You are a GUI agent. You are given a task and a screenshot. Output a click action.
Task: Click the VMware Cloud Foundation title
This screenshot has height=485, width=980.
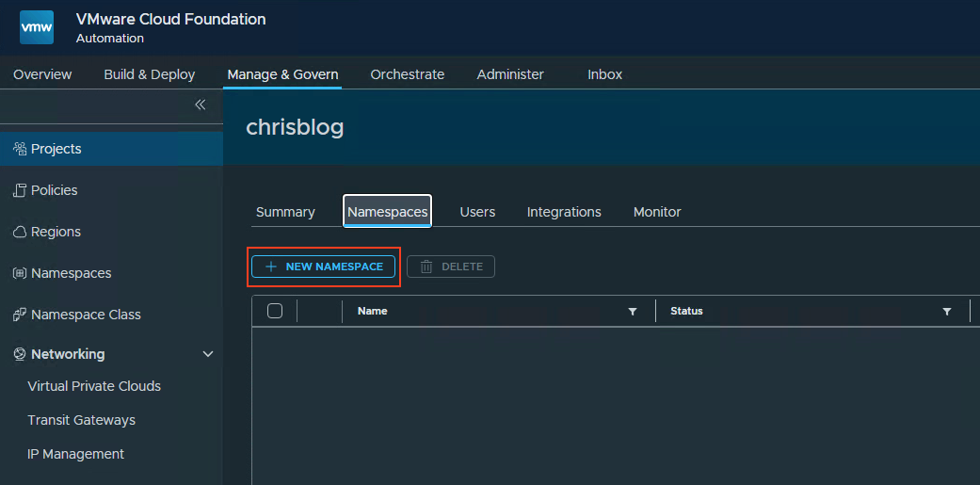click(170, 19)
